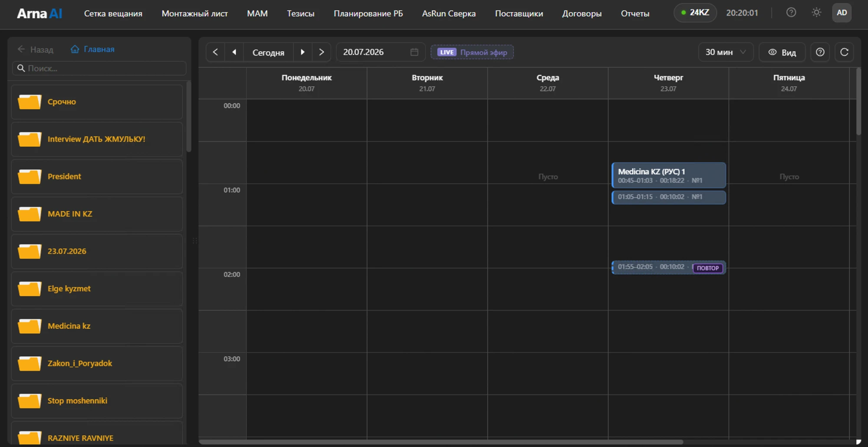
Task: Go to next day with right triangle
Action: point(302,52)
